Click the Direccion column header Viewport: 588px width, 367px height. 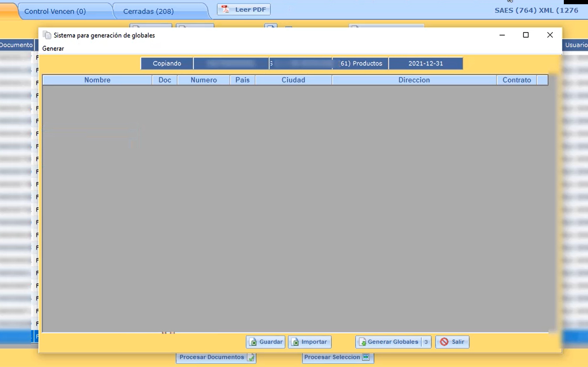(x=414, y=80)
